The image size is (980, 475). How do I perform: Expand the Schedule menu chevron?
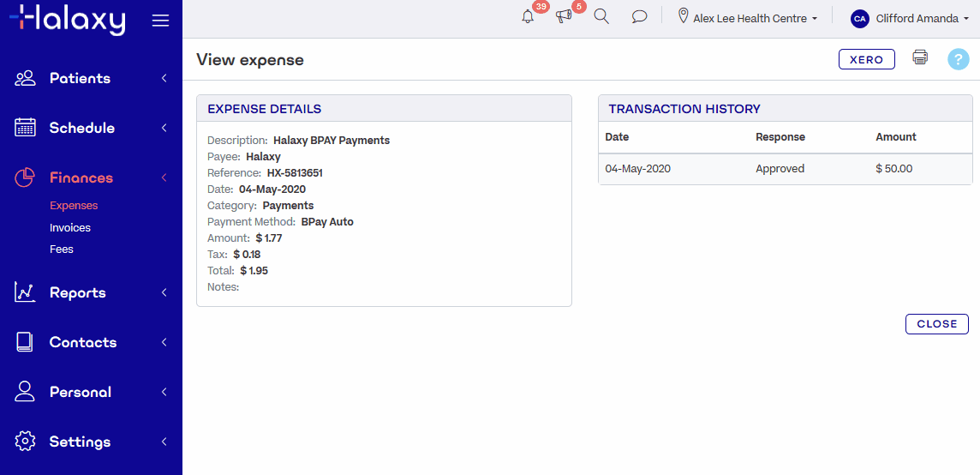[164, 128]
